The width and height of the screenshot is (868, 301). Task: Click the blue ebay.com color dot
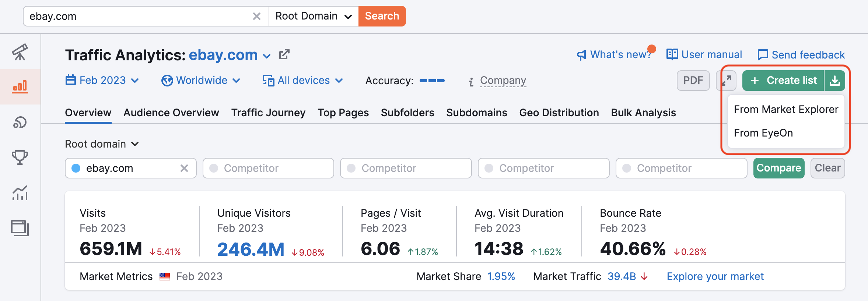click(x=76, y=168)
